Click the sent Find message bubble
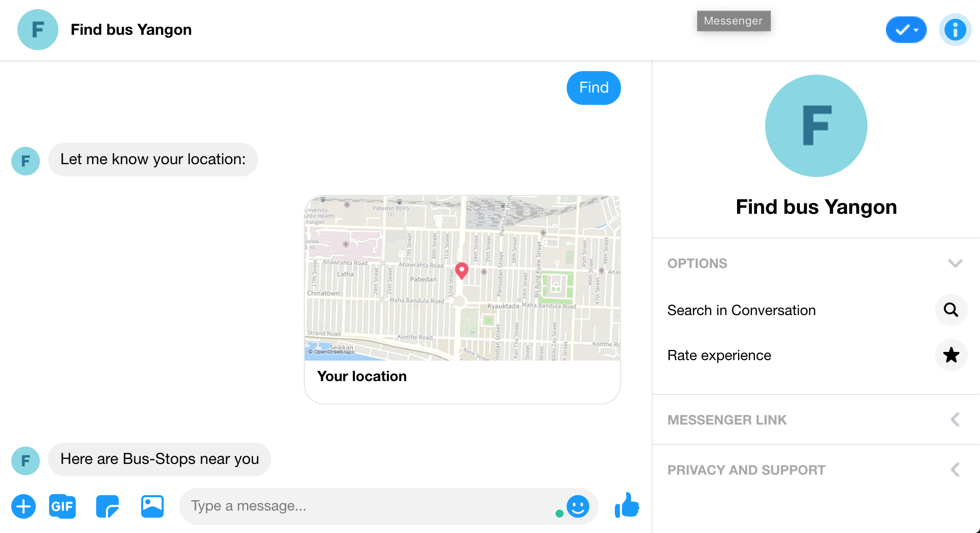 click(x=594, y=88)
